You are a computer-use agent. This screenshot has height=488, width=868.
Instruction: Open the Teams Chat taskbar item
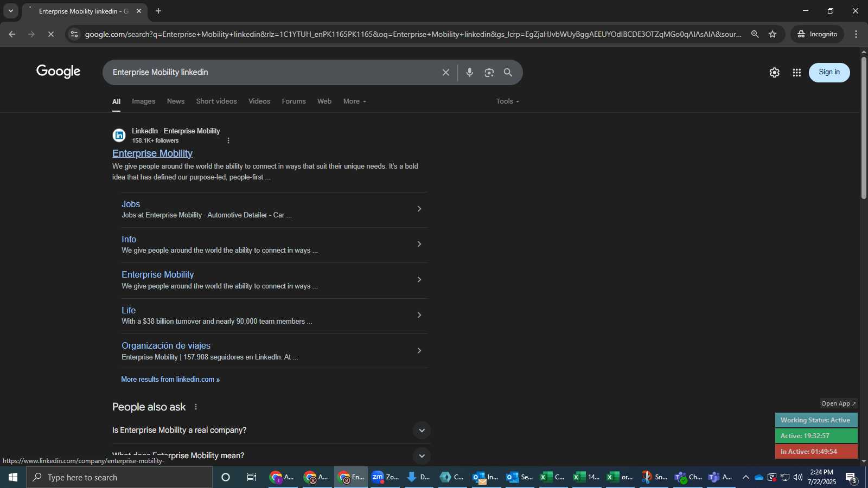[x=688, y=477]
